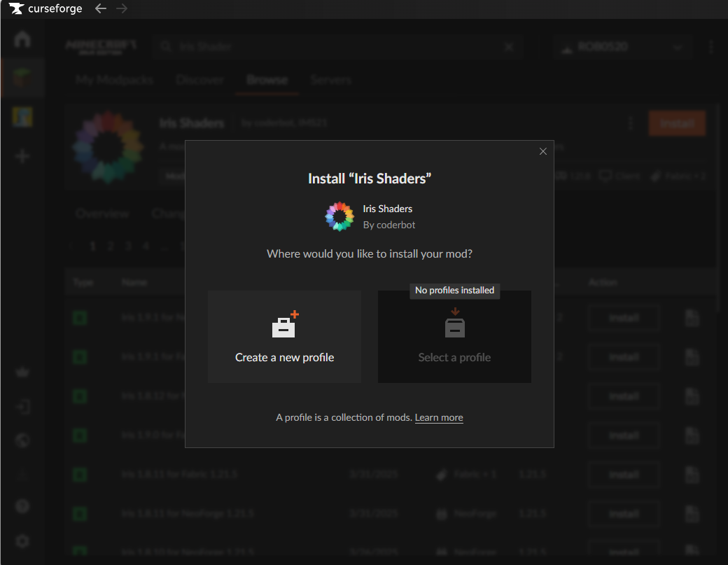
Task: Switch to the Discover tab
Action: pyautogui.click(x=199, y=79)
